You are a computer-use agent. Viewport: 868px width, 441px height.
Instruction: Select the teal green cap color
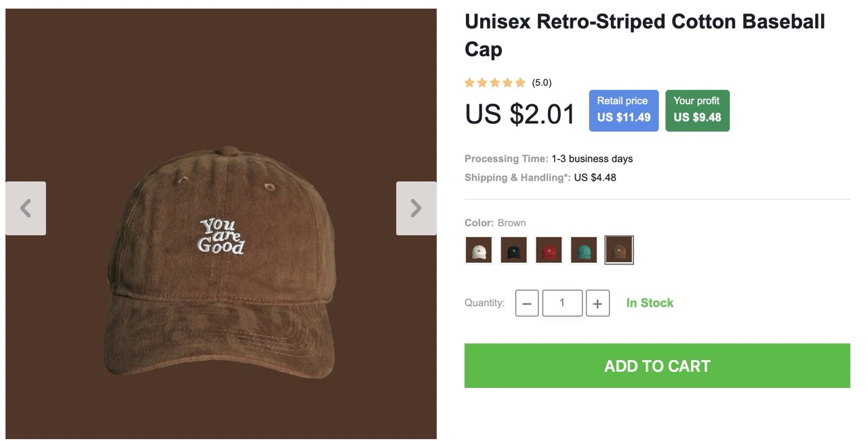pos(584,249)
